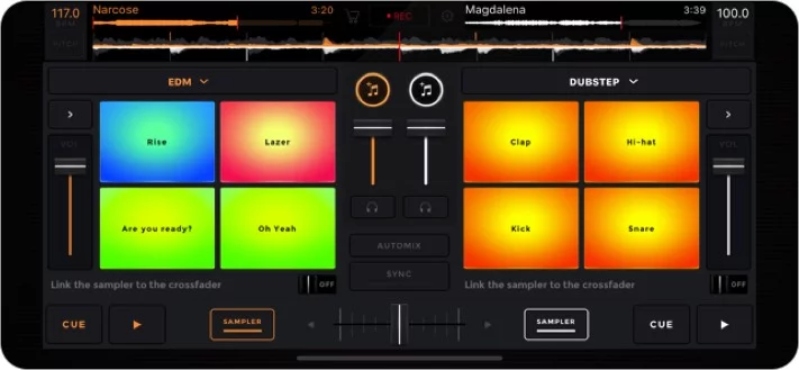This screenshot has width=799, height=370.
Task: Play the Oh Yeah sample pad
Action: click(278, 228)
